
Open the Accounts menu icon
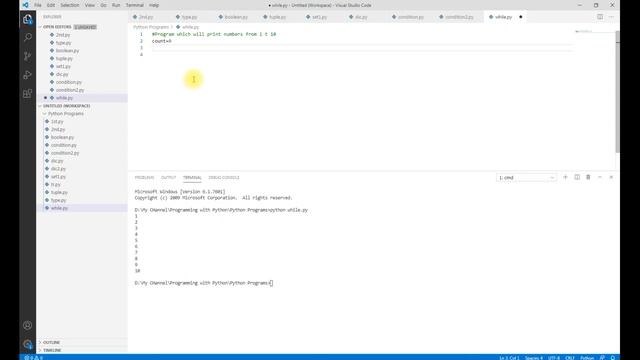[x=27, y=325]
